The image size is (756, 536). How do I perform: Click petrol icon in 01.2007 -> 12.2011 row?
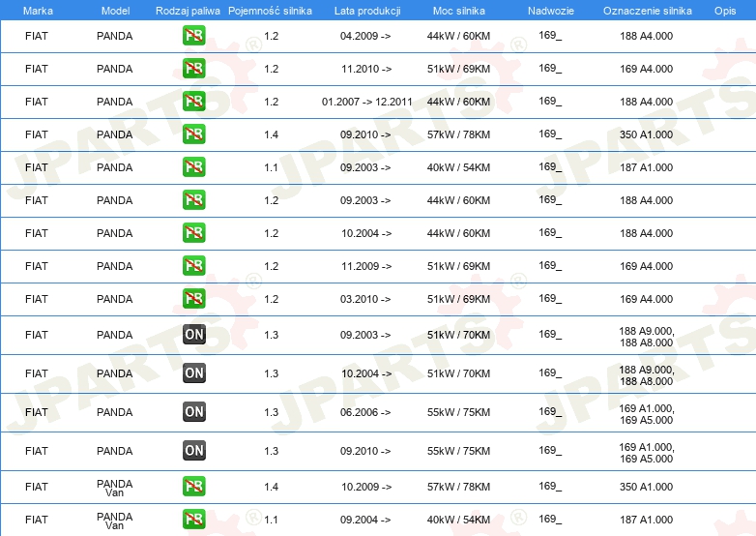pos(193,102)
